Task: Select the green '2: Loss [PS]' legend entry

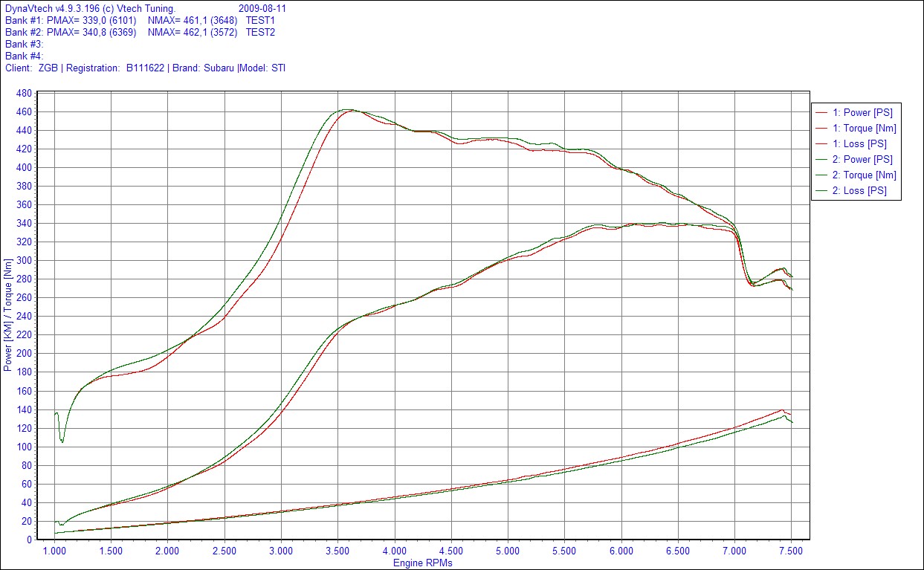Action: pyautogui.click(x=859, y=191)
